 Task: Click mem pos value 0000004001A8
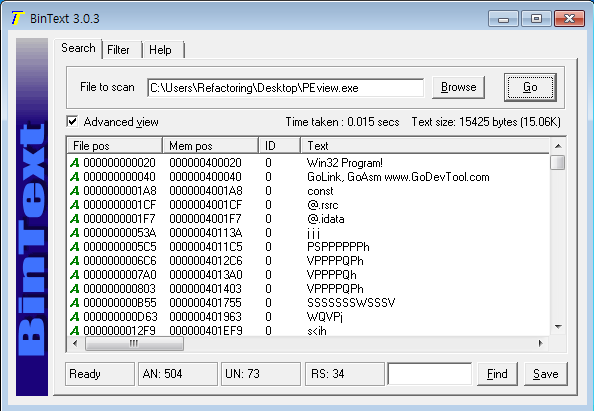[206, 191]
